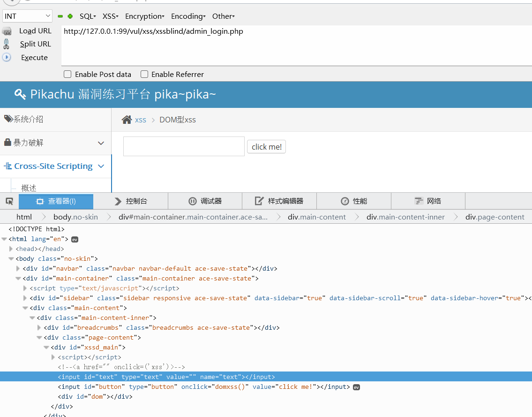Viewport: 532px width, 417px height.
Task: Collapse the body no-skin node
Action: tap(11, 259)
